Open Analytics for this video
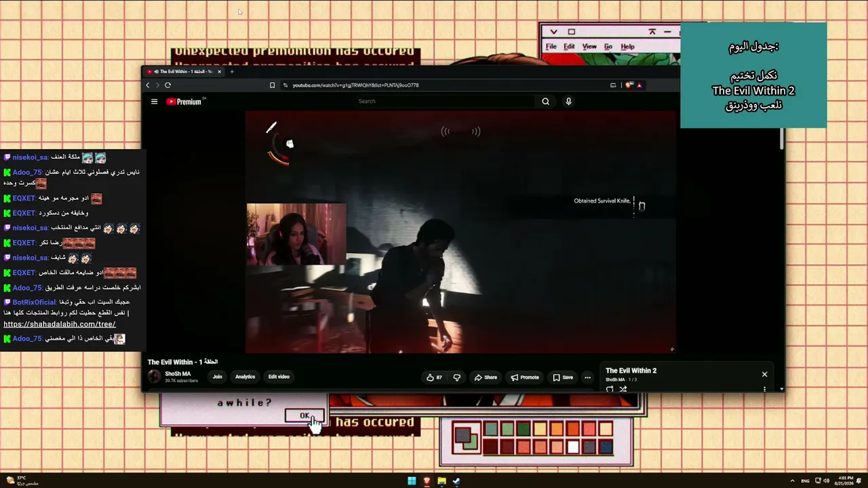The width and height of the screenshot is (868, 488). click(245, 377)
